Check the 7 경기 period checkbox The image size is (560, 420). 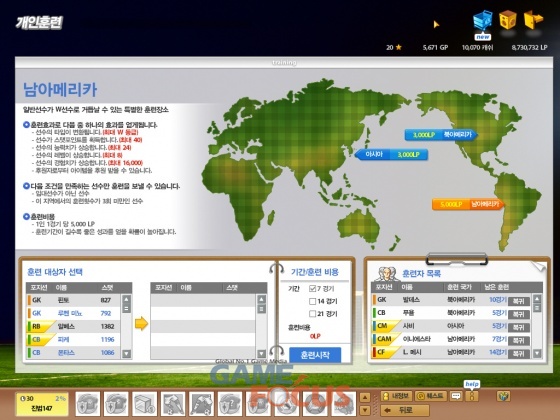click(x=312, y=288)
